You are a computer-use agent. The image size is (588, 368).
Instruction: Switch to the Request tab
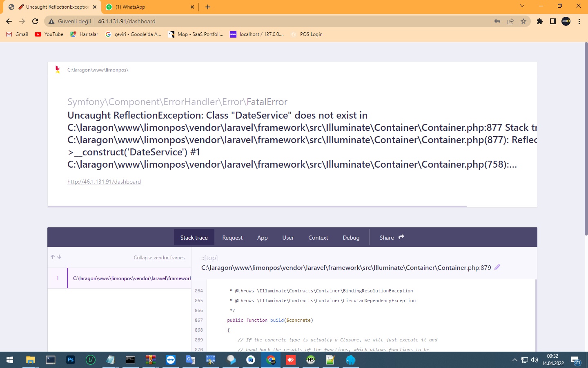click(x=232, y=237)
